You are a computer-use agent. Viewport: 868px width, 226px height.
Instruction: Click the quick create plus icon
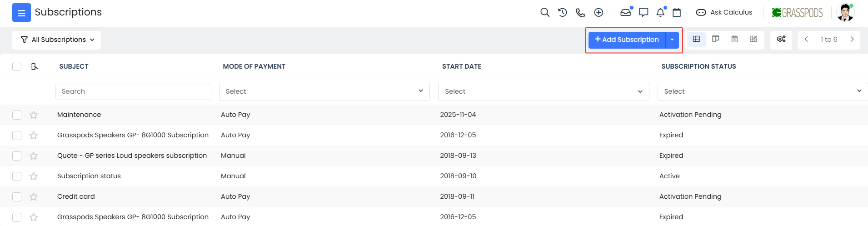point(599,13)
